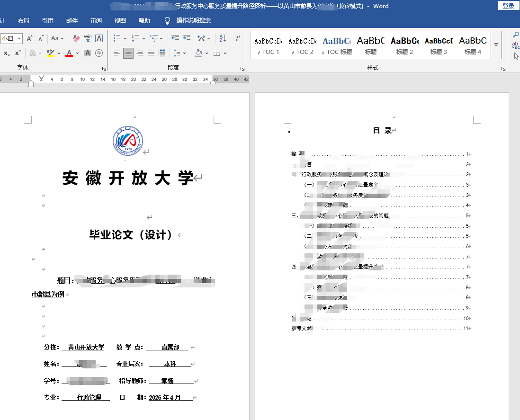The height and width of the screenshot is (420, 520).
Task: Open the 布局 tab
Action: (24, 20)
